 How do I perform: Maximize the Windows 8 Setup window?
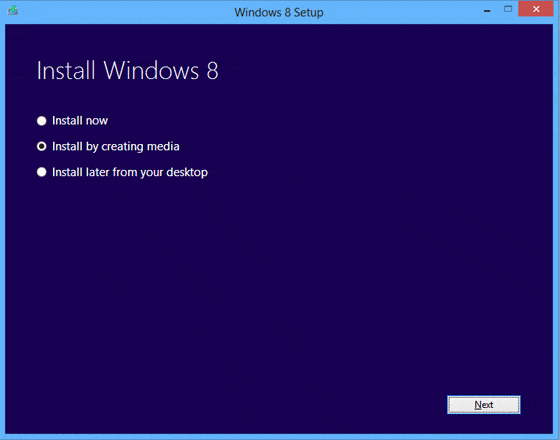coord(508,9)
